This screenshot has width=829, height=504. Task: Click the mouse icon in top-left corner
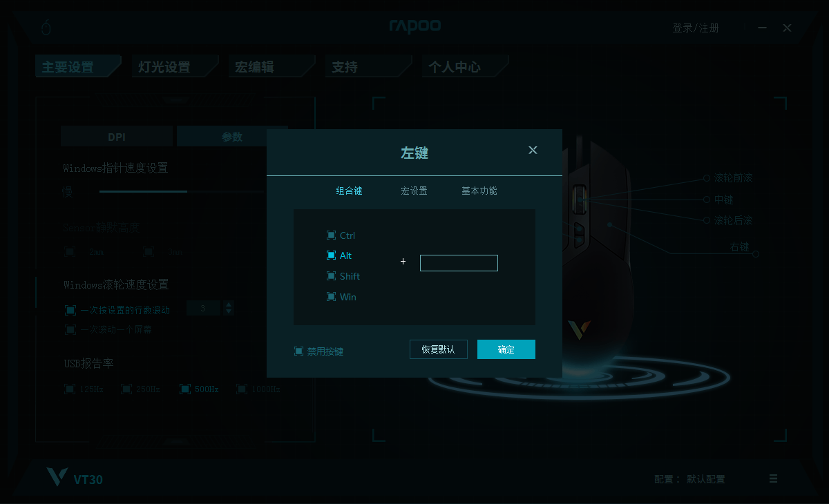point(46,28)
